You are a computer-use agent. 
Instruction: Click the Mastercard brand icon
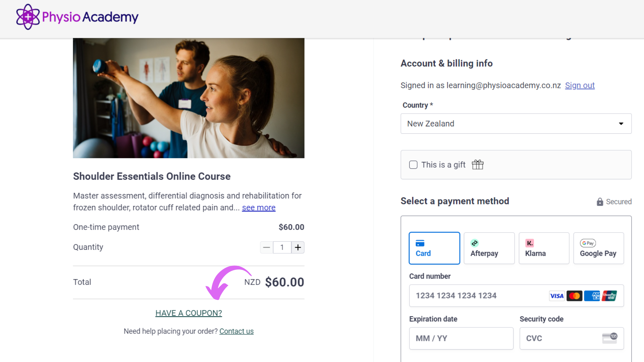[x=574, y=296]
